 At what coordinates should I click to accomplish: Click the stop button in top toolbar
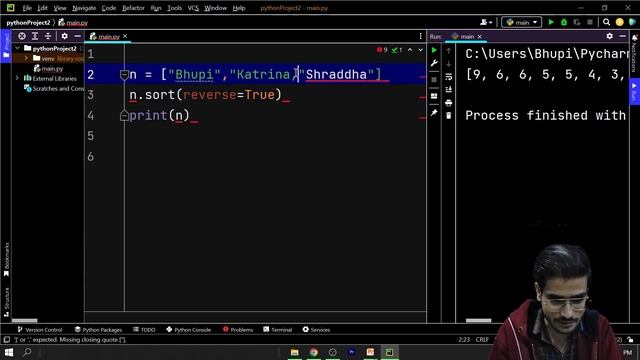(x=590, y=22)
